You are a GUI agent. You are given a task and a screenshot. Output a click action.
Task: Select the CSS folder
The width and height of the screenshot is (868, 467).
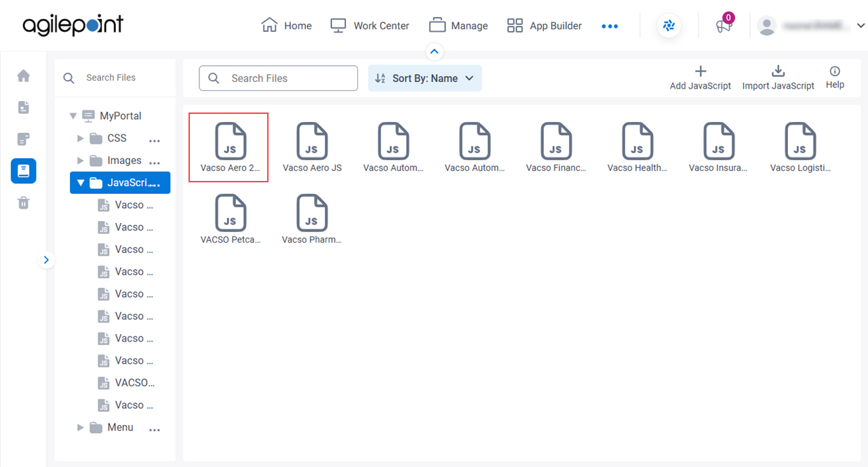point(108,138)
